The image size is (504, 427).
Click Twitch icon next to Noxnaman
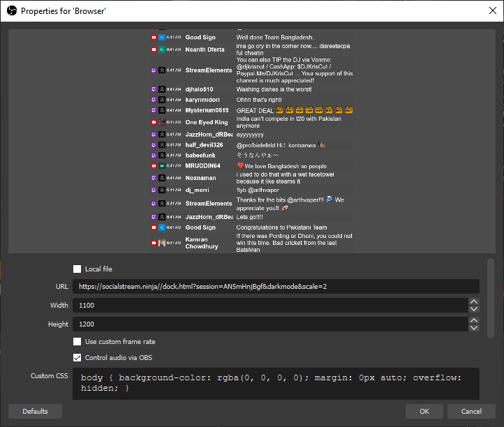click(x=154, y=178)
